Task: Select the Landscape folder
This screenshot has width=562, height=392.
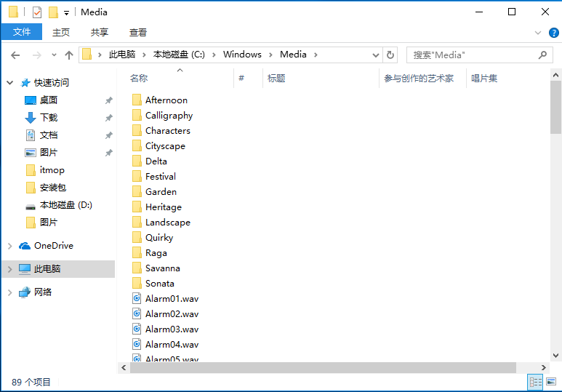Action: [168, 223]
